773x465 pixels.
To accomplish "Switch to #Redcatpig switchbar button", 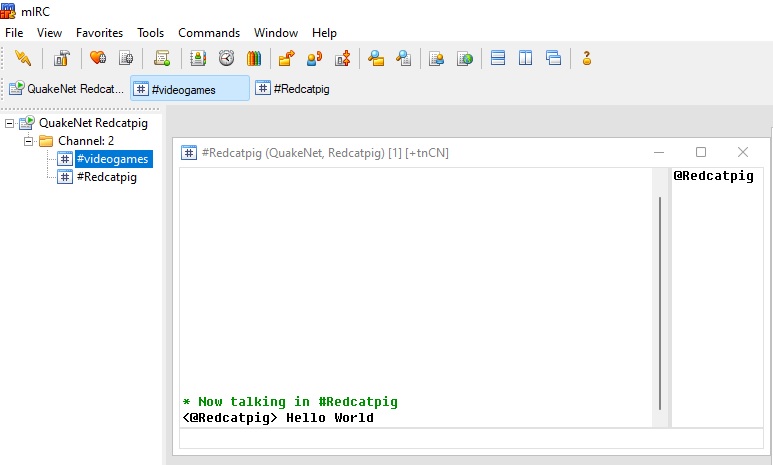I will coord(292,88).
